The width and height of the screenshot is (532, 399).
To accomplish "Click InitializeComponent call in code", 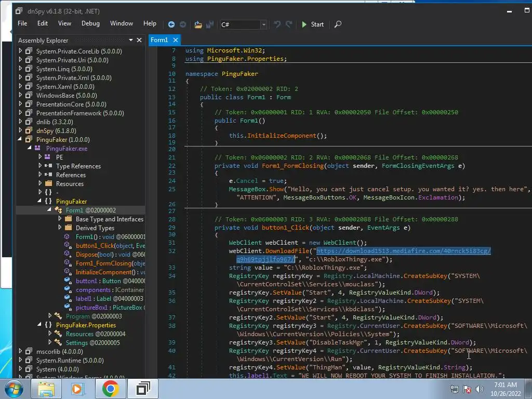I will 282,136.
